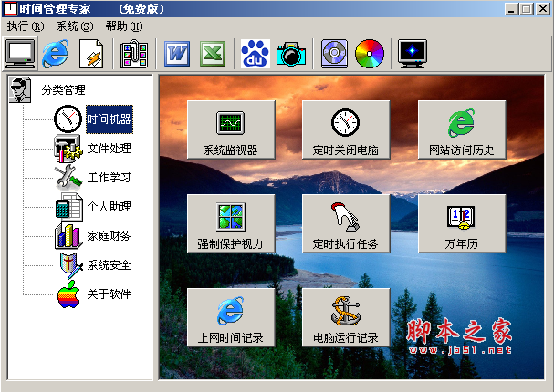Click the shield icon beside 系统安全
The width and height of the screenshot is (554, 392).
(x=70, y=265)
